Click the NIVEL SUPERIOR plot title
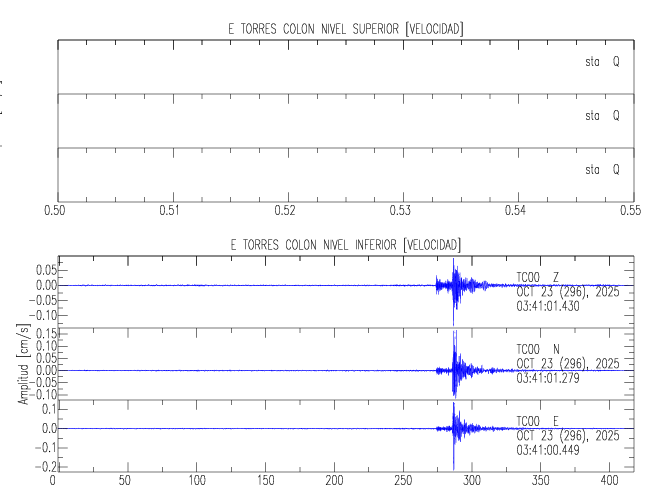Image resolution: width=650 pixels, height=500 pixels. click(x=345, y=28)
